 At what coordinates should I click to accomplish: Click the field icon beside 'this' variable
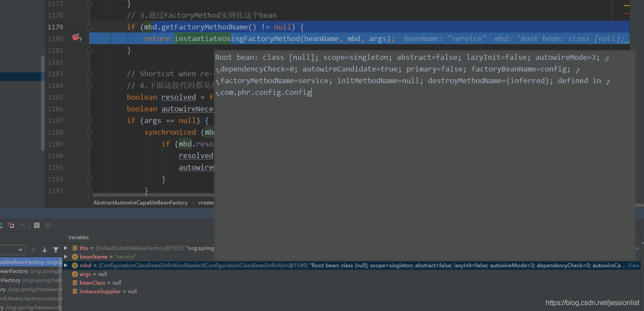pyautogui.click(x=74, y=248)
